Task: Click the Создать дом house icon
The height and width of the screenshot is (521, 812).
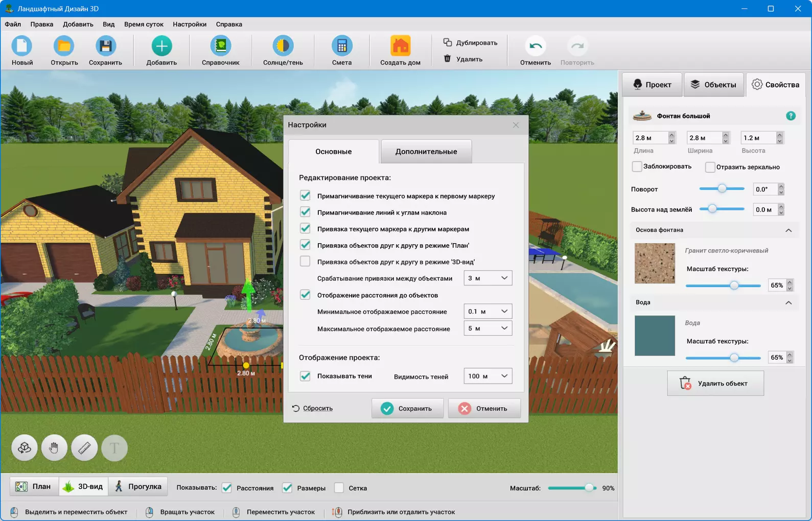Action: click(x=400, y=46)
